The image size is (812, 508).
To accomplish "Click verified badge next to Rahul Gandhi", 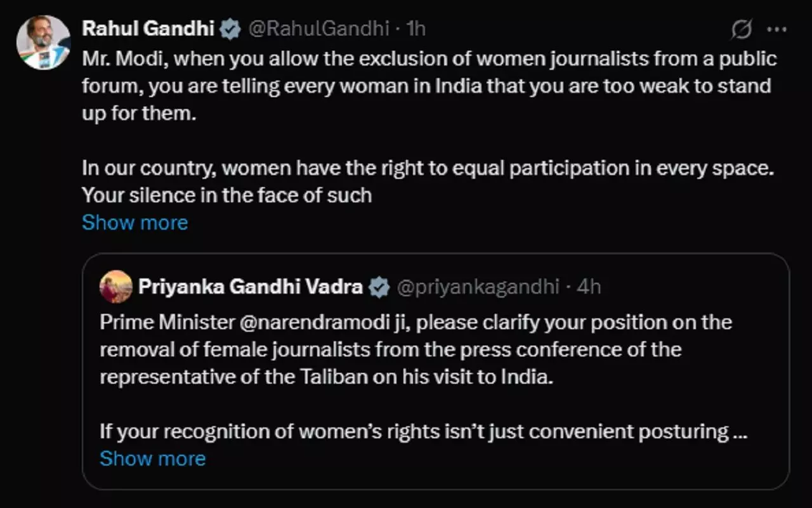I will [230, 29].
